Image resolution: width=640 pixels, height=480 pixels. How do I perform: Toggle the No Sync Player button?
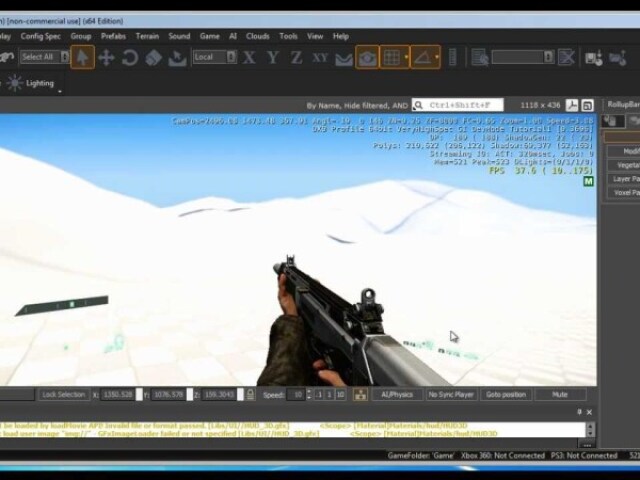tap(451, 395)
